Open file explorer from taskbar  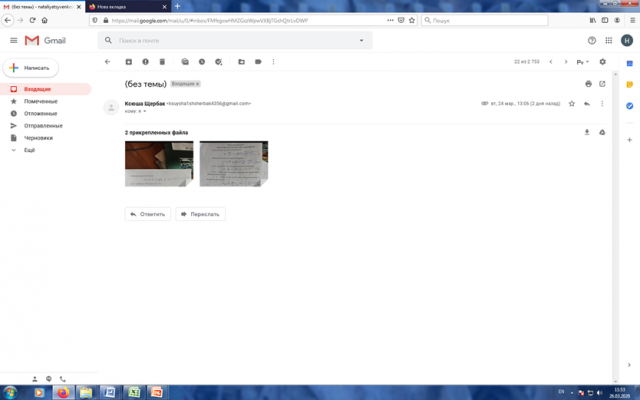[x=86, y=393]
